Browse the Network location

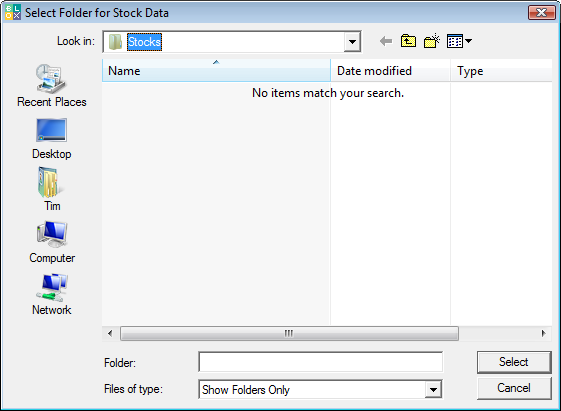pos(52,294)
